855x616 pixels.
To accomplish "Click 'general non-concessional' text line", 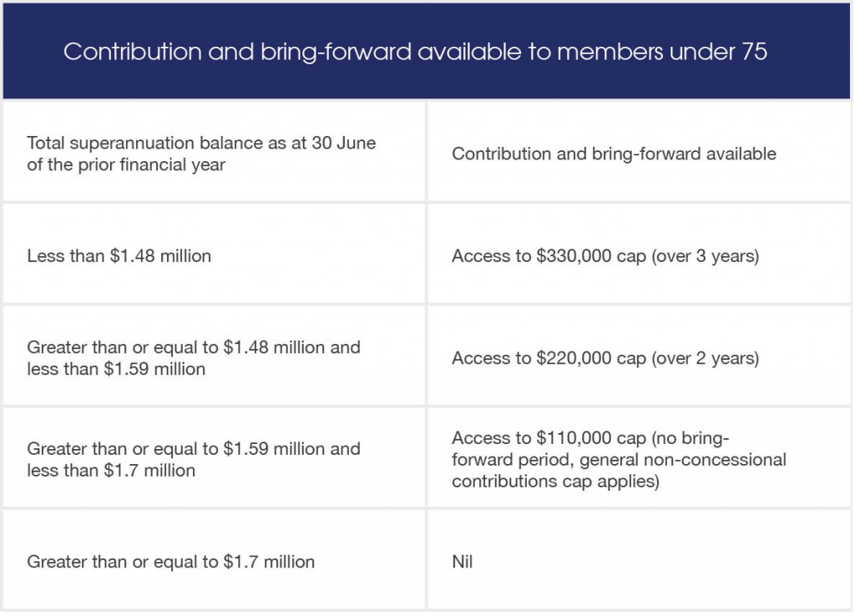I will [683, 460].
